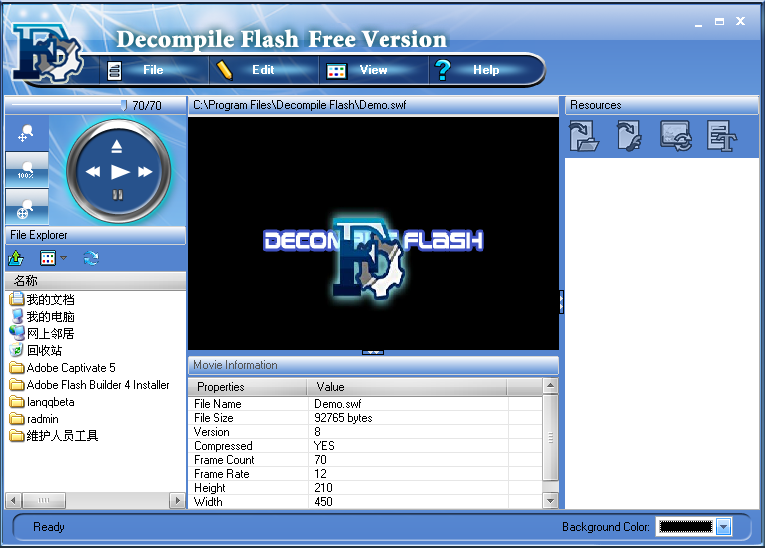Click the file list left scroll arrow
765x548 pixels.
tap(13, 500)
